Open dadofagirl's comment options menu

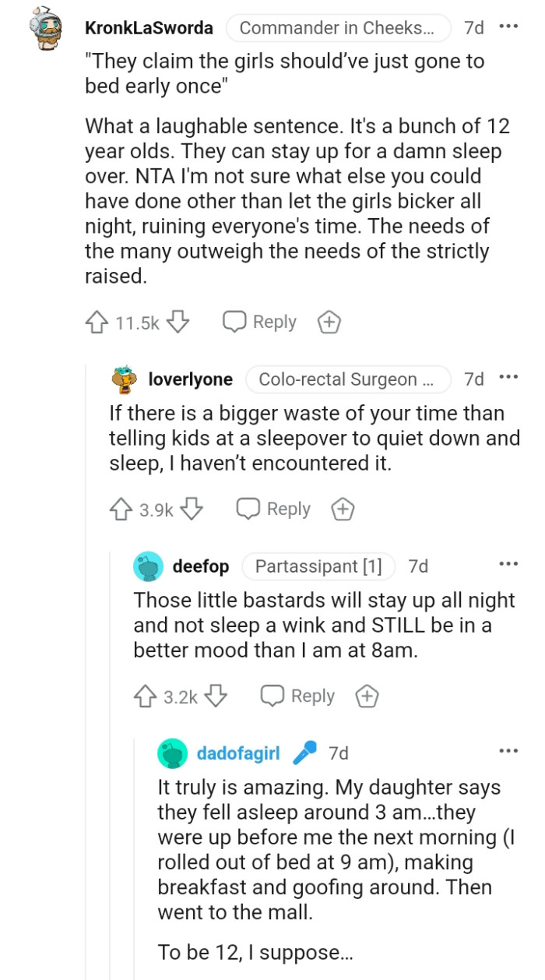[508, 753]
